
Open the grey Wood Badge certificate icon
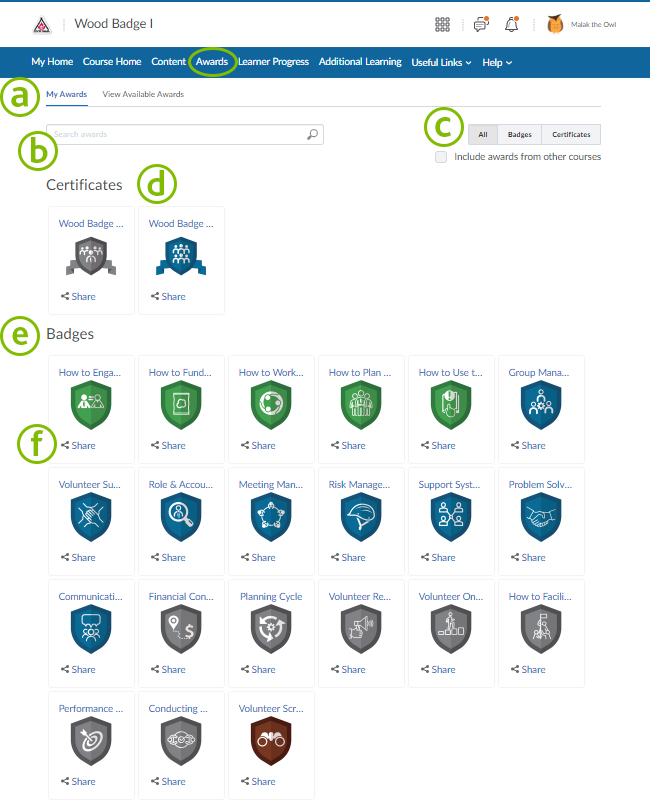91,256
